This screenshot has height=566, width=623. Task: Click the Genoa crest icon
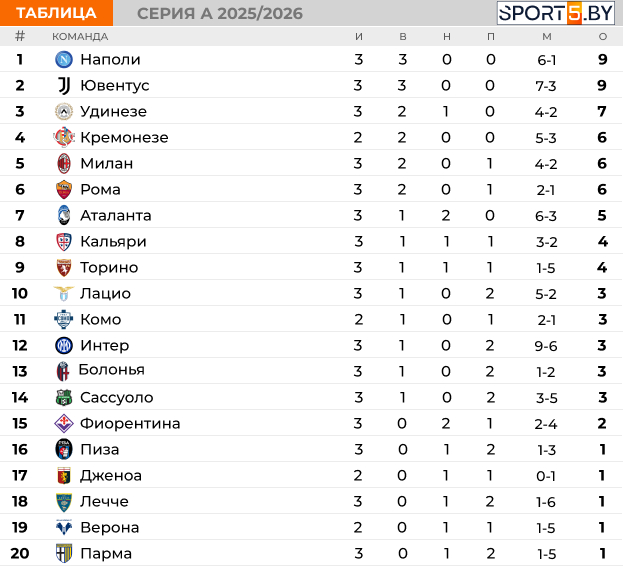coord(64,475)
